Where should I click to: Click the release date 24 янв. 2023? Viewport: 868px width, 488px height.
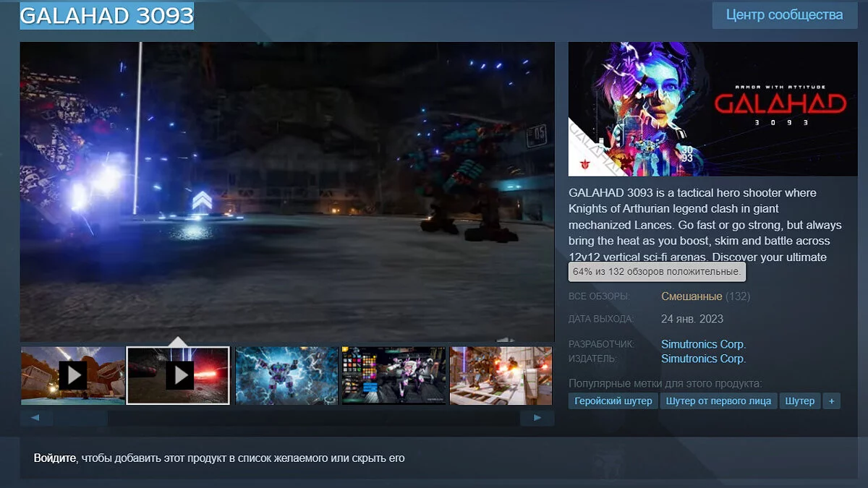[x=692, y=319]
